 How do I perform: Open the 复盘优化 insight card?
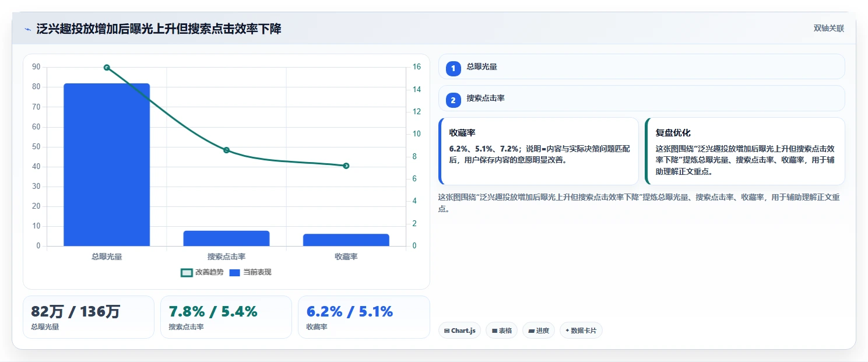744,151
